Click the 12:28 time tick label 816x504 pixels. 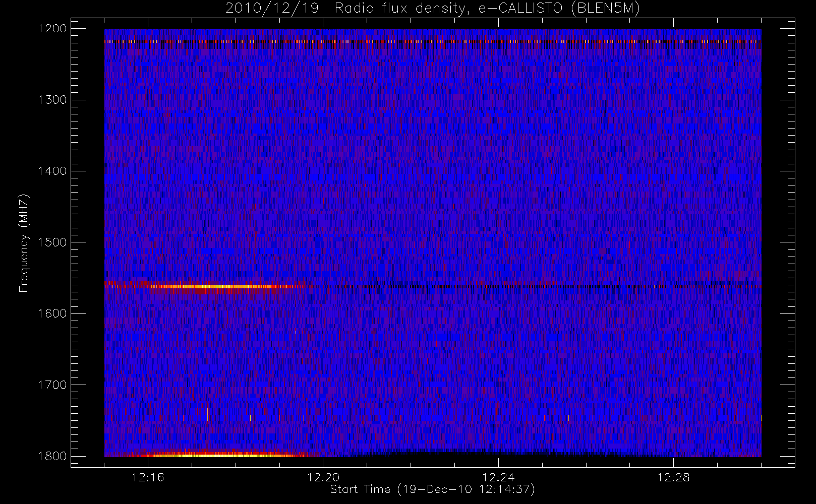tap(673, 477)
